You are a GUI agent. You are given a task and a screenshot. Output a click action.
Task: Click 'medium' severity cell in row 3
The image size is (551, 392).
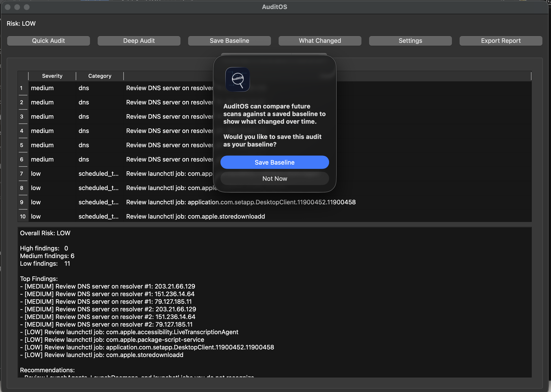pos(52,117)
